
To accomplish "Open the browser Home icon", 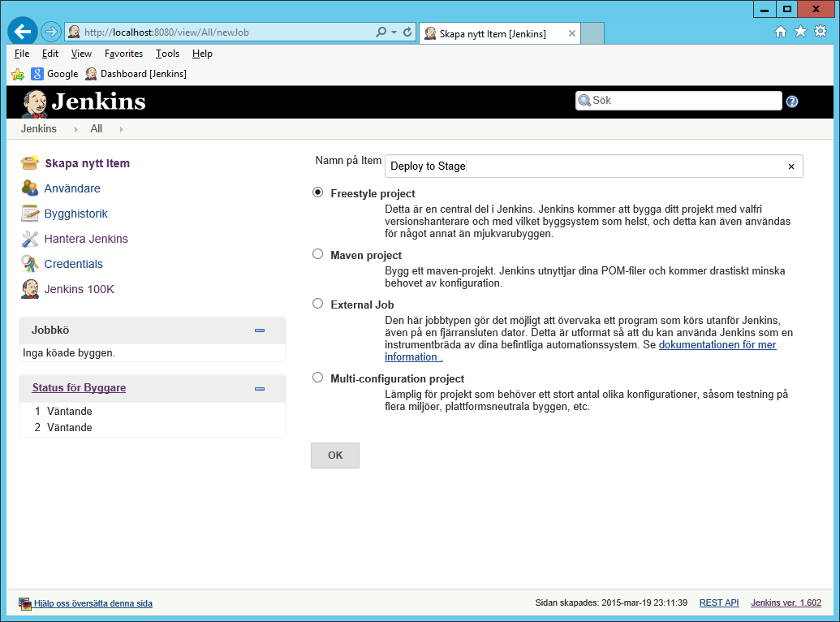I will click(781, 32).
